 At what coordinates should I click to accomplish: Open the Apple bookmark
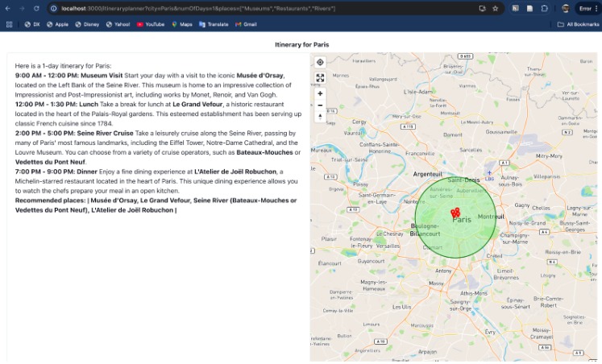pos(57,24)
